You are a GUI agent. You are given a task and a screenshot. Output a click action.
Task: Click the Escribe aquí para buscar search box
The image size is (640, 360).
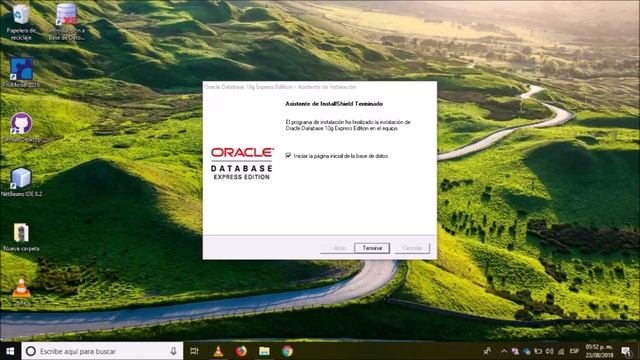click(102, 351)
